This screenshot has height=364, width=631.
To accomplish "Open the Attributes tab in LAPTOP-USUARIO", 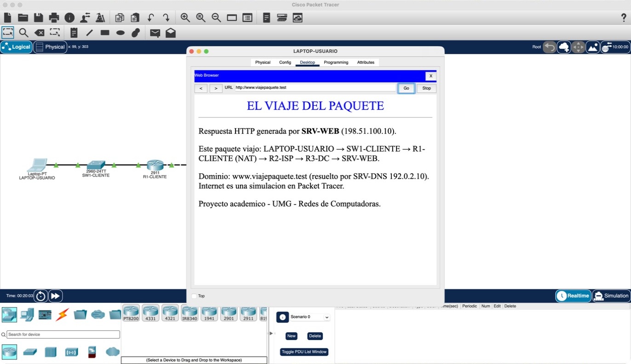I will (x=366, y=63).
